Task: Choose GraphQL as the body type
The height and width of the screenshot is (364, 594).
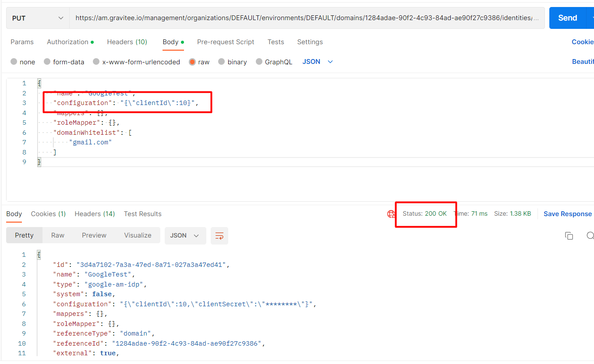Action: coord(274,62)
